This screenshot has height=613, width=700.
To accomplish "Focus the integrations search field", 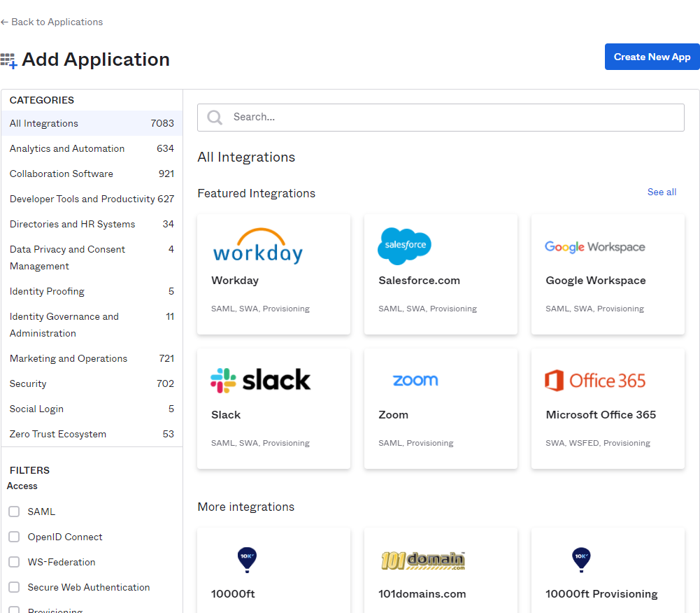I will pyautogui.click(x=441, y=118).
